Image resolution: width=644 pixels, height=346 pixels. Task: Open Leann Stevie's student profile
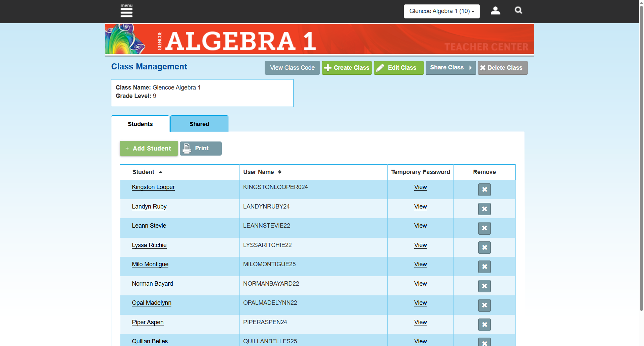[149, 226]
